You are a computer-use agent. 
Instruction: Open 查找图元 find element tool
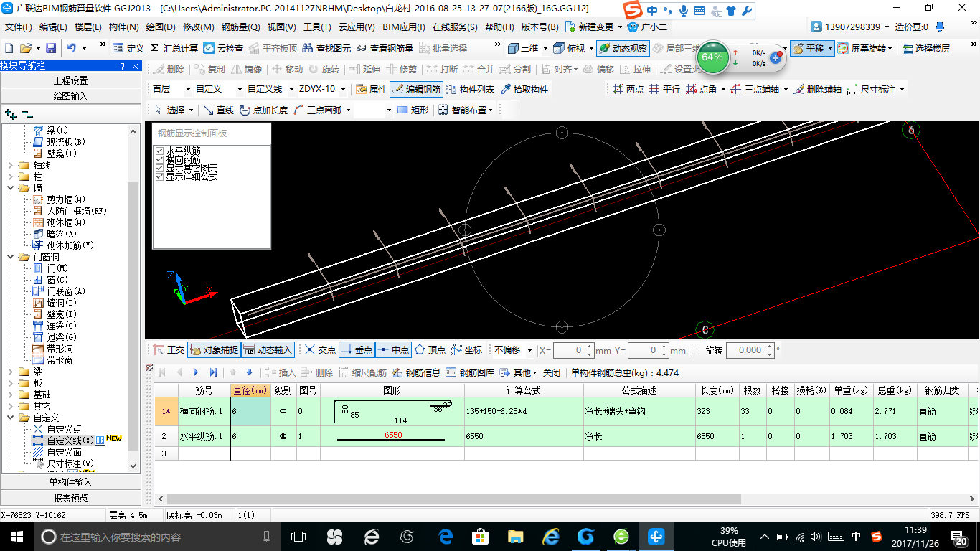tap(327, 48)
